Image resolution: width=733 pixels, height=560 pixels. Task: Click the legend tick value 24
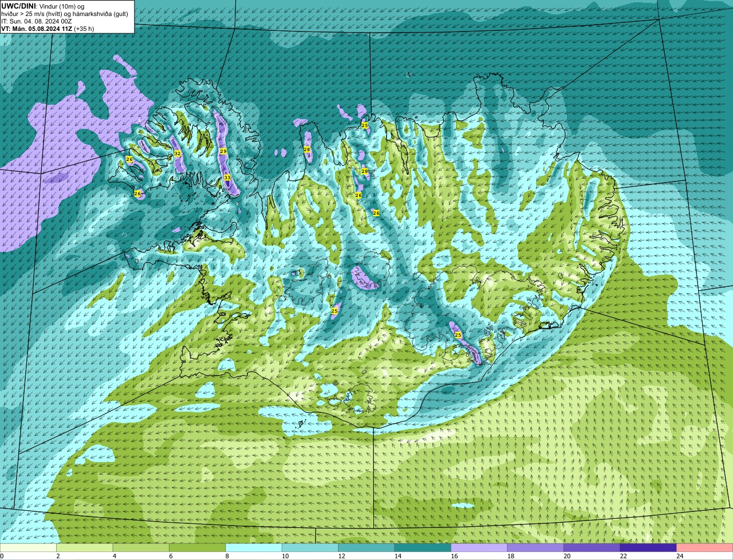coord(679,556)
